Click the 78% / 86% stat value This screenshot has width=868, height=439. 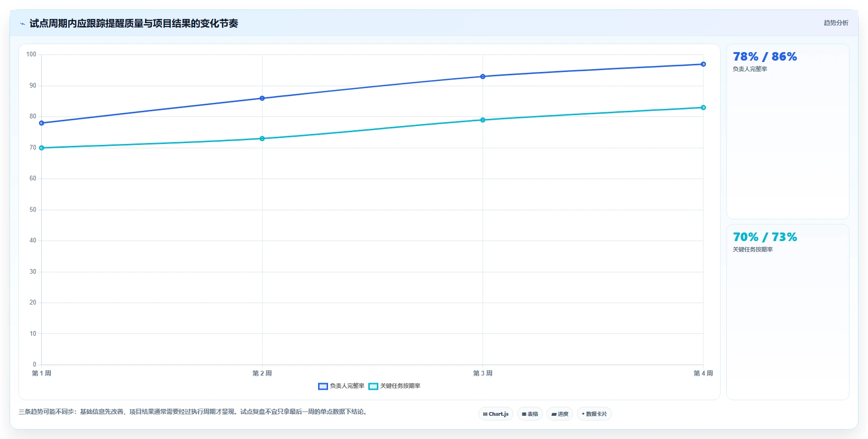765,57
